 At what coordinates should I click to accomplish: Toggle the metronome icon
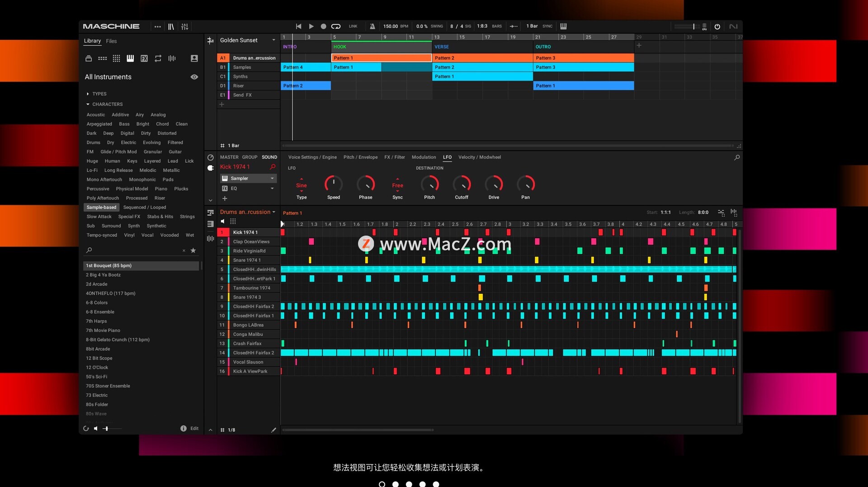tap(372, 26)
